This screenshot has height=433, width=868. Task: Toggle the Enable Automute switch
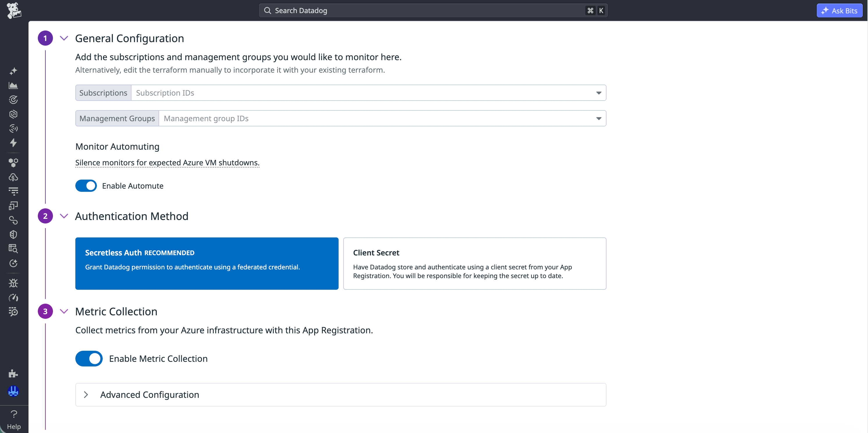86,186
